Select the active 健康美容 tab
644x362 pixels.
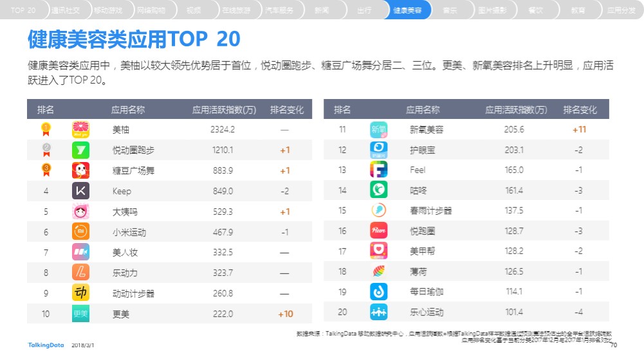click(x=407, y=10)
